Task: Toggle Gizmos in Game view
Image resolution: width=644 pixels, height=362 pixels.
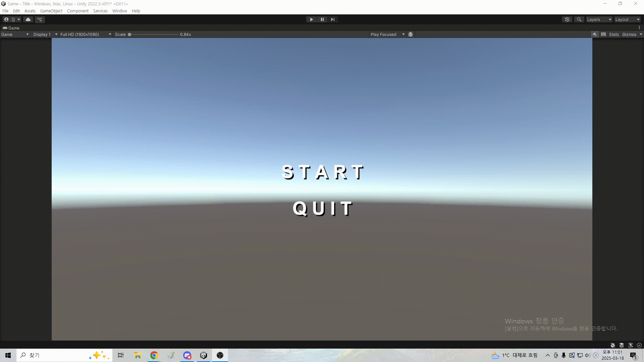Action: [x=629, y=34]
